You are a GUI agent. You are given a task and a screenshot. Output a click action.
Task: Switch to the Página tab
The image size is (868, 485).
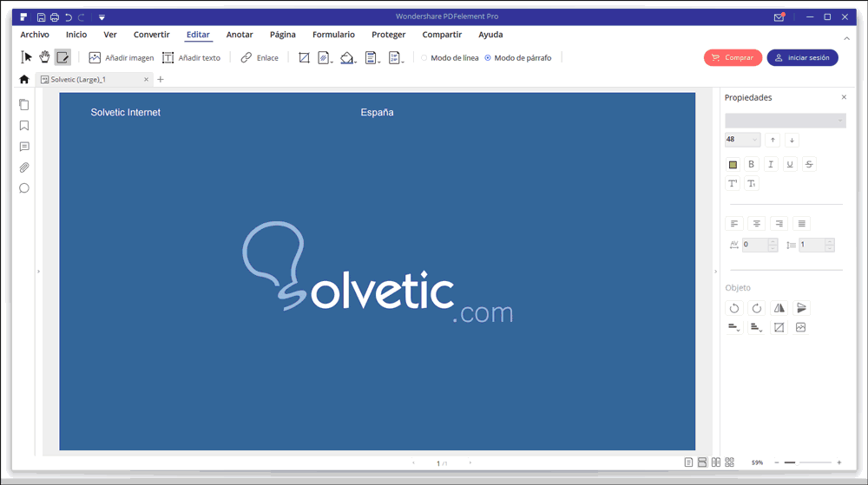[282, 35]
